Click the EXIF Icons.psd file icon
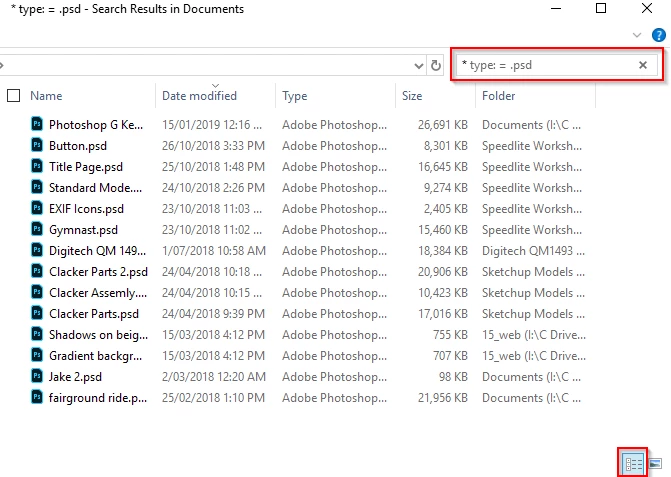This screenshot has height=477, width=671. [37, 208]
